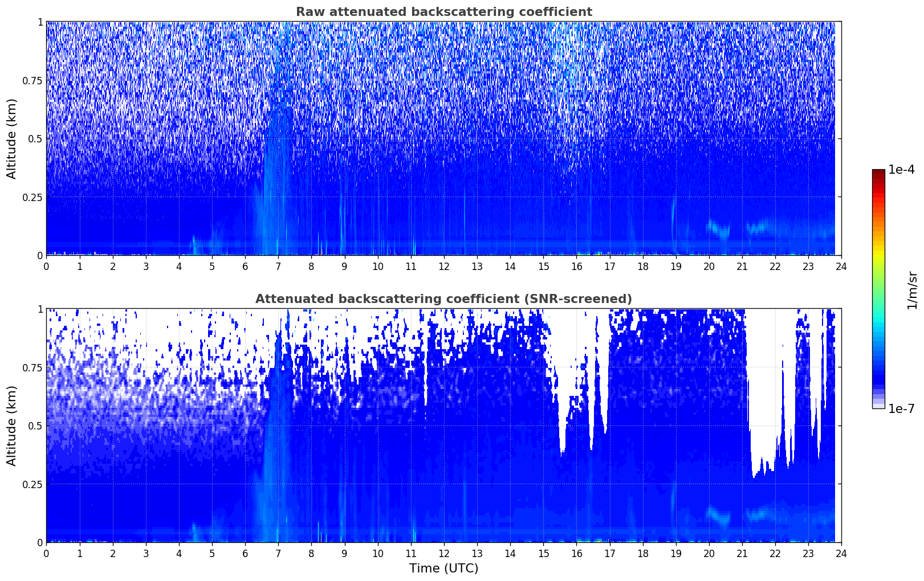
Task: Select hour 0 tick on top plot's time axis
Action: pos(46,267)
